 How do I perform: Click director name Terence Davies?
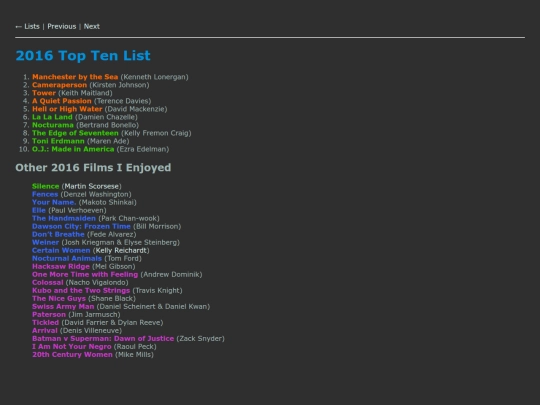click(x=123, y=101)
